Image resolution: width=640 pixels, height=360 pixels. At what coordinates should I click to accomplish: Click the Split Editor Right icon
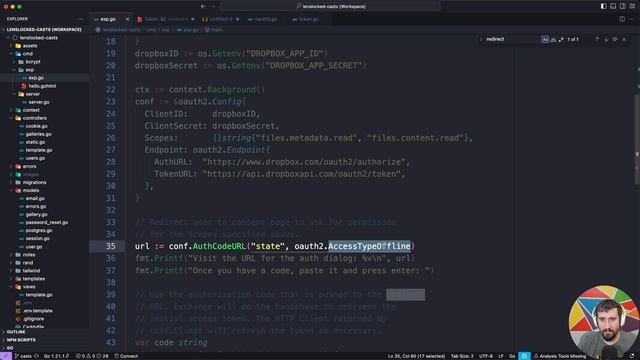pos(622,19)
